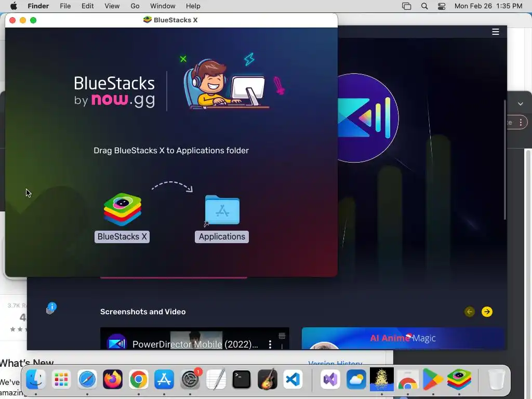Open the Finder menu in menu bar

click(x=38, y=6)
